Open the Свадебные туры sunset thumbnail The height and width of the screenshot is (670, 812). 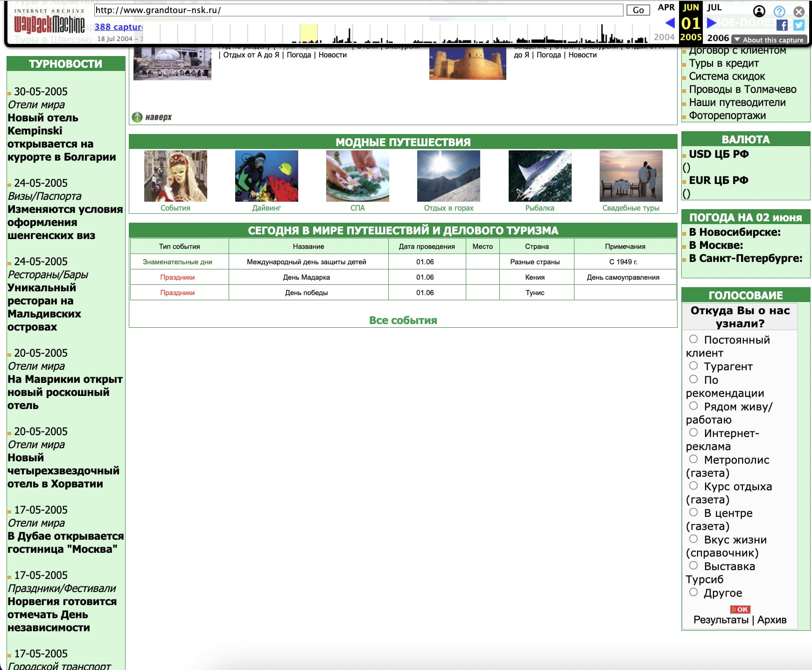click(631, 176)
